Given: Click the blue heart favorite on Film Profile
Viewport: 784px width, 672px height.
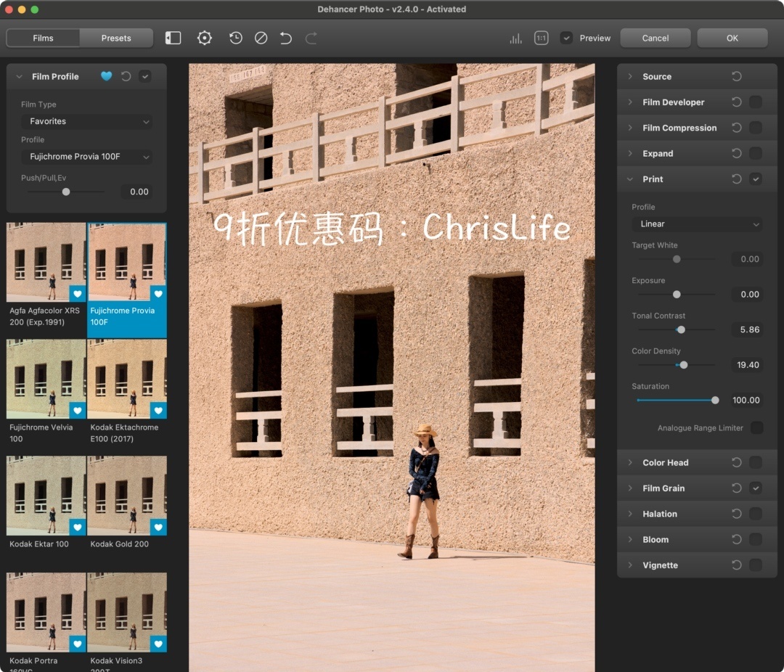Looking at the screenshot, I should tap(106, 76).
